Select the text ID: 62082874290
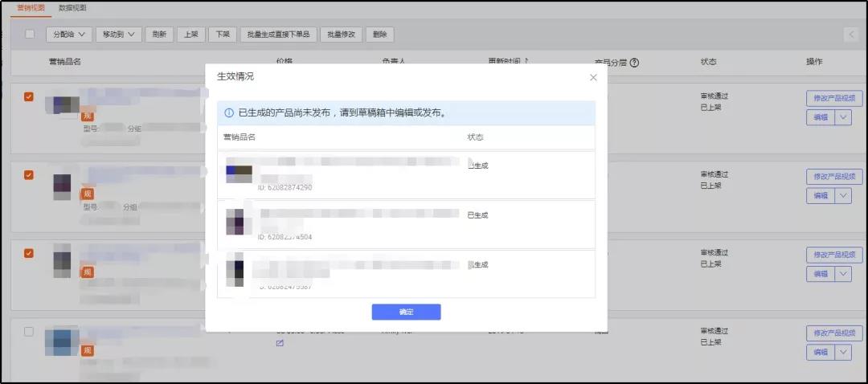The width and height of the screenshot is (868, 384). click(285, 187)
